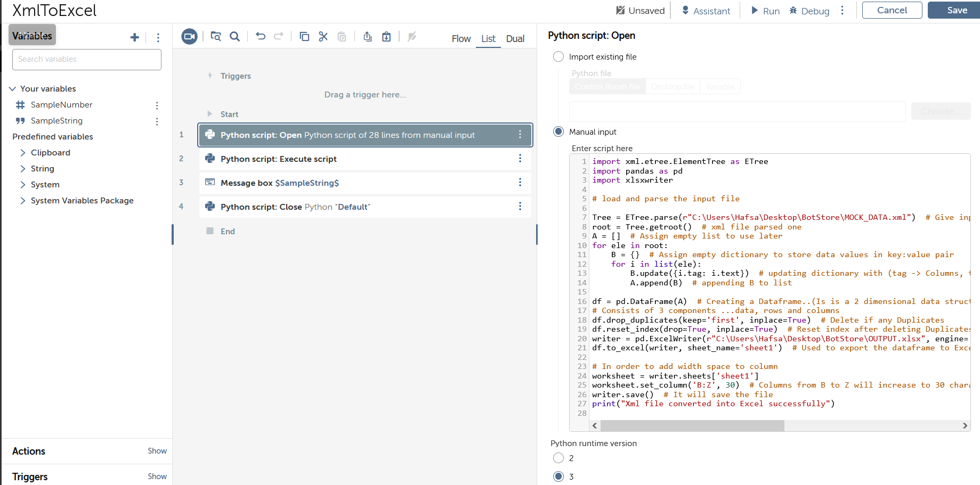Screen dimensions: 980x485
Task: Click the undo arrow icon
Action: coord(260,36)
